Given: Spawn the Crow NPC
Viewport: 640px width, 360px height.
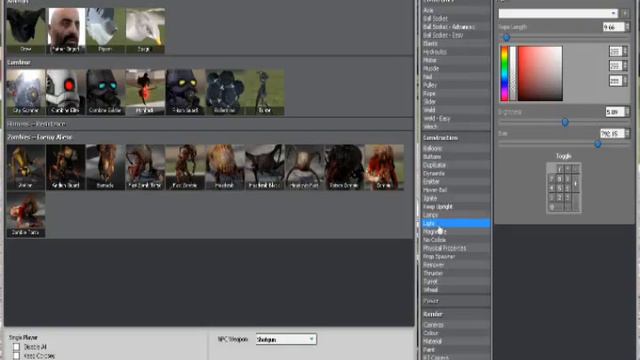Looking at the screenshot, I should coord(25,30).
